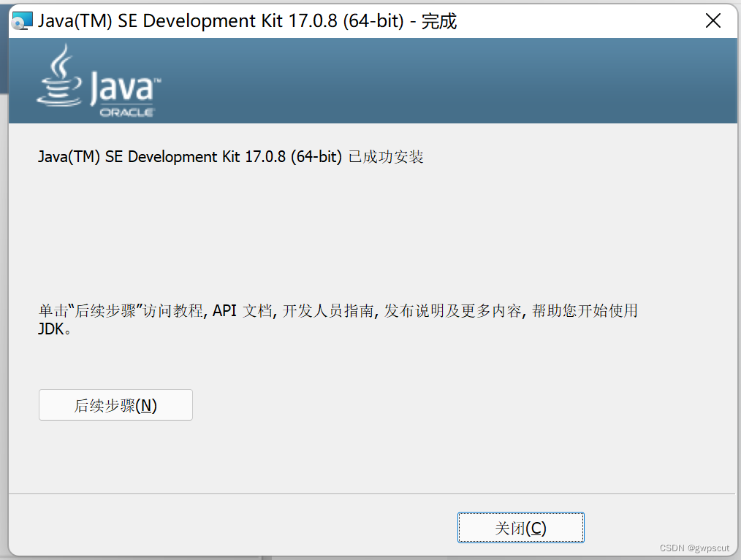Close the installer window with X
The height and width of the screenshot is (560, 741).
point(712,20)
